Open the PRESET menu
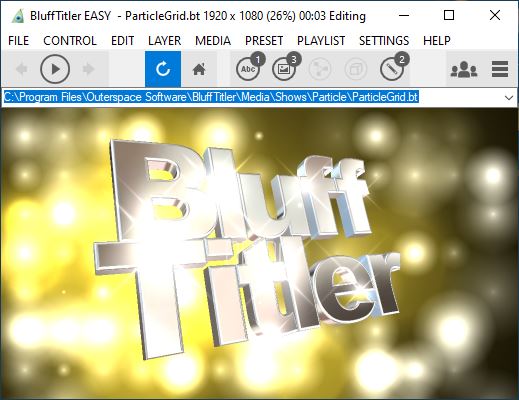This screenshot has height=400, width=519. pos(264,41)
